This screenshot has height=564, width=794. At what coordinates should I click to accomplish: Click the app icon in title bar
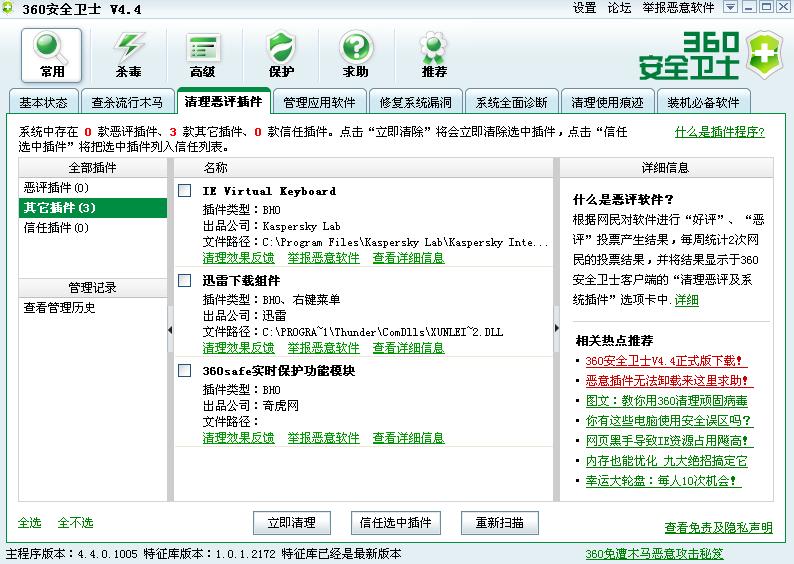[x=8, y=8]
